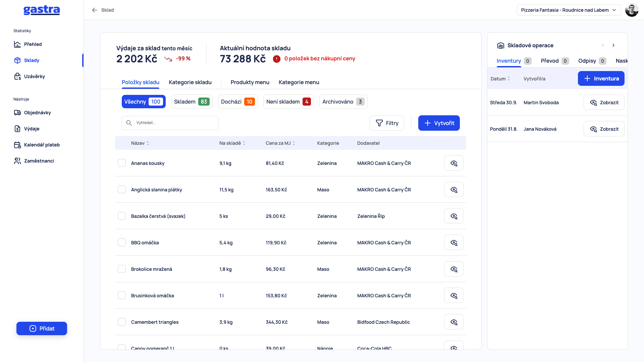This screenshot has width=644, height=362.
Task: Filter items by Dochází status
Action: [238, 102]
